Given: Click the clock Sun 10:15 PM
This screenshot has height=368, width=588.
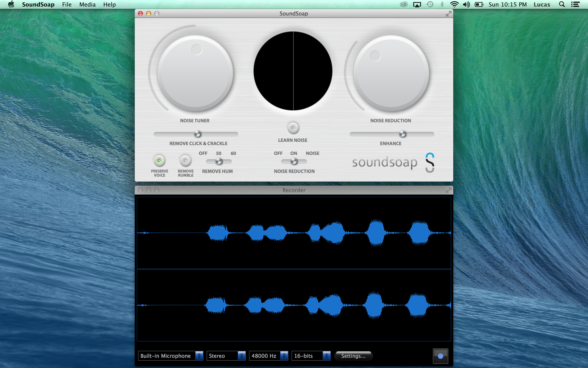Looking at the screenshot, I should pos(508,4).
